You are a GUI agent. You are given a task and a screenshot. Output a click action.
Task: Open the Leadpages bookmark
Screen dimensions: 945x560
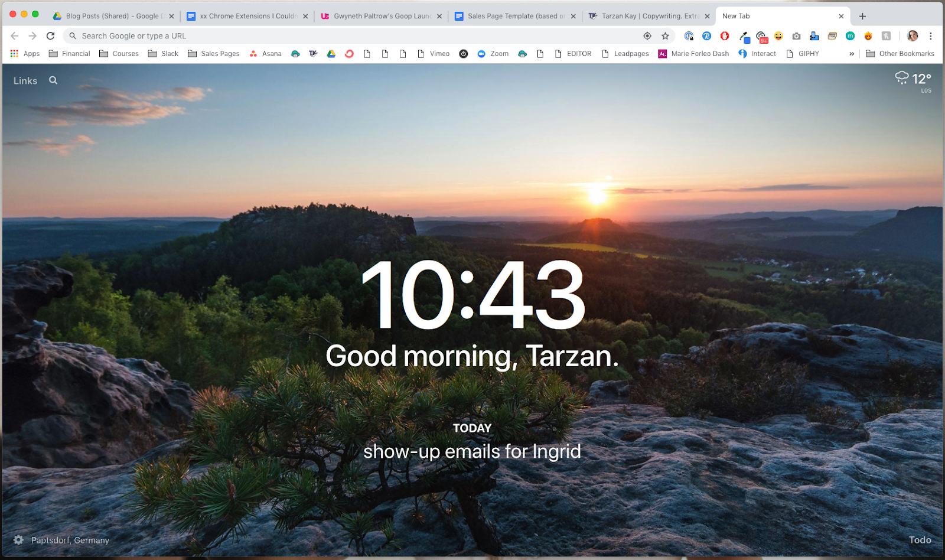pos(625,54)
